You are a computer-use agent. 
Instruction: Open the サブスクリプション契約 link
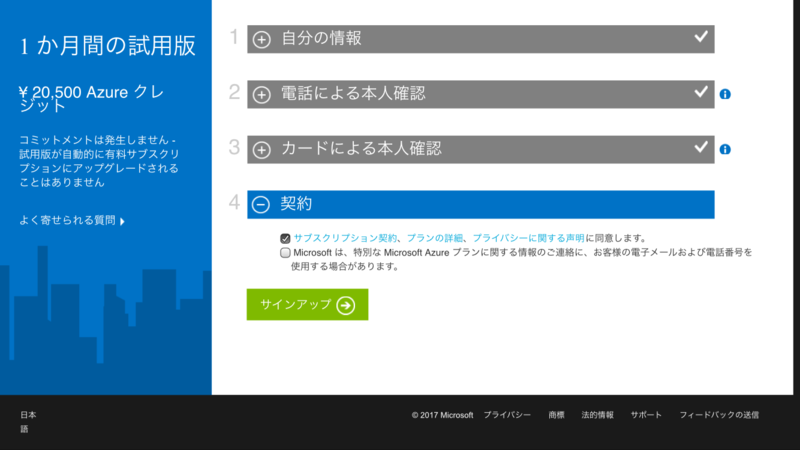pos(345,238)
